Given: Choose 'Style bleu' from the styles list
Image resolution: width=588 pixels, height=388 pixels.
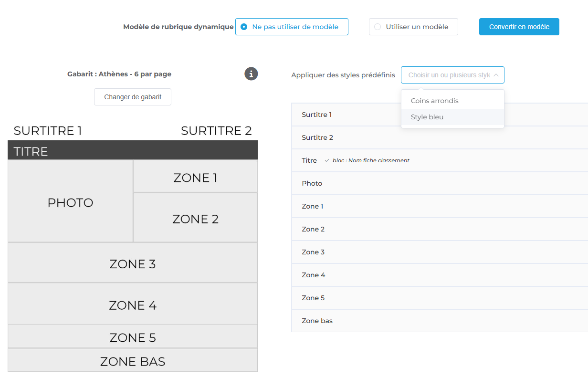Looking at the screenshot, I should (427, 117).
